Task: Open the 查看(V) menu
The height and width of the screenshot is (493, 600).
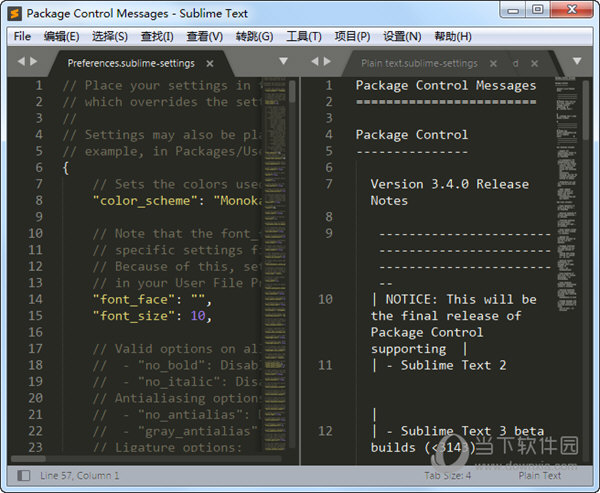Action: (205, 36)
